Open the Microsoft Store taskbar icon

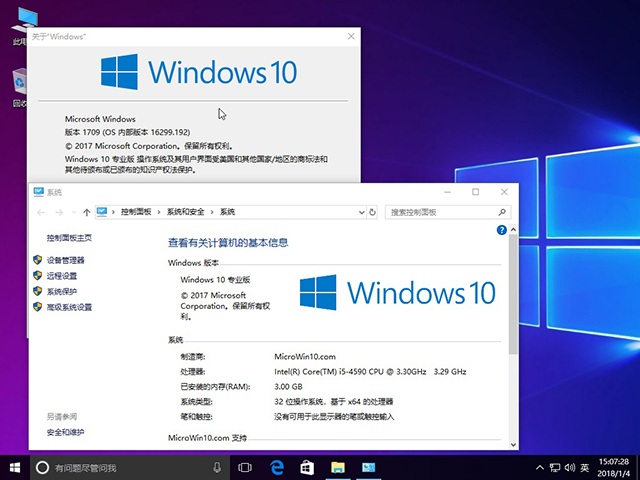pos(307,468)
